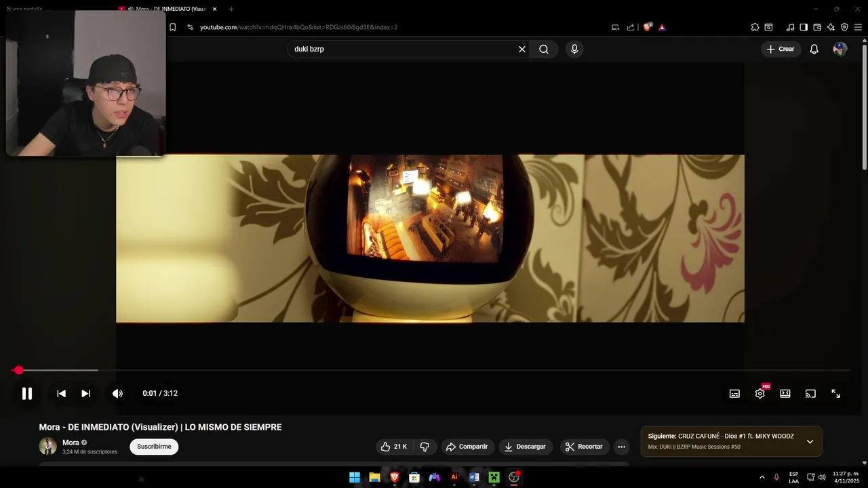The image size is (868, 488).
Task: Show hidden system tray icons chevron
Action: tap(762, 477)
